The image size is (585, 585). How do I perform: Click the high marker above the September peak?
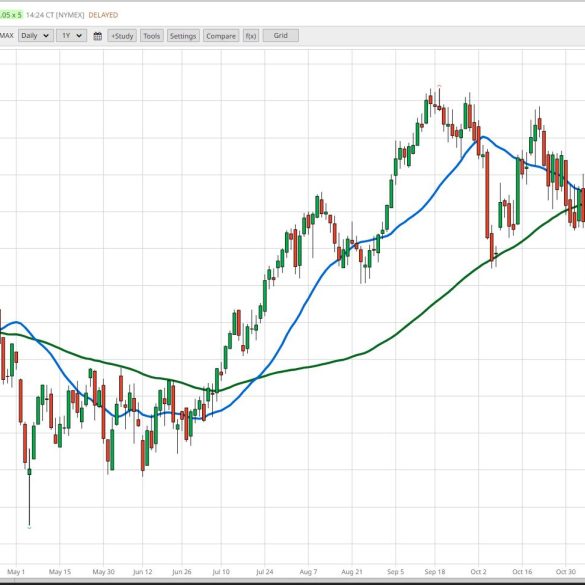pyautogui.click(x=439, y=86)
